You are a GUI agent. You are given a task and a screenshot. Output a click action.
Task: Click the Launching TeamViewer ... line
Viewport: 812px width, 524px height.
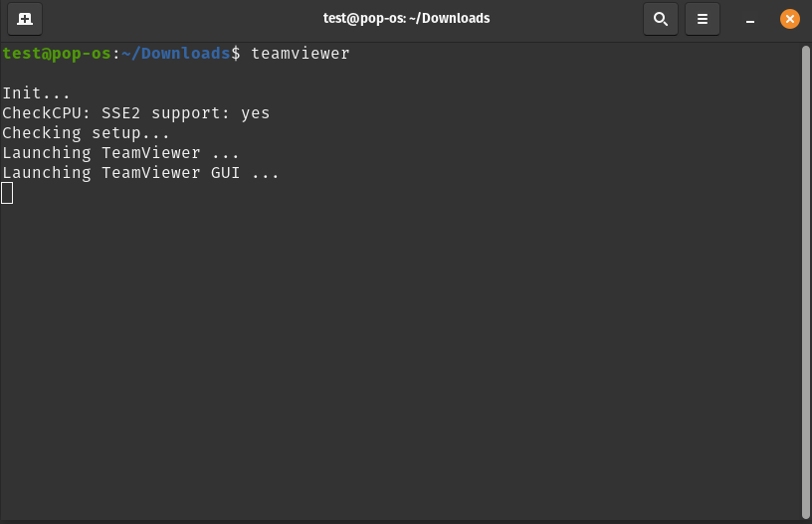point(120,152)
